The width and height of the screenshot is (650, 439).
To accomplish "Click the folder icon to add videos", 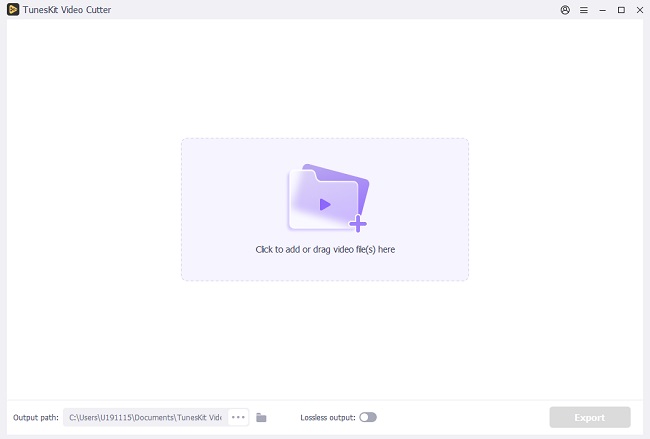I will pyautogui.click(x=328, y=197).
